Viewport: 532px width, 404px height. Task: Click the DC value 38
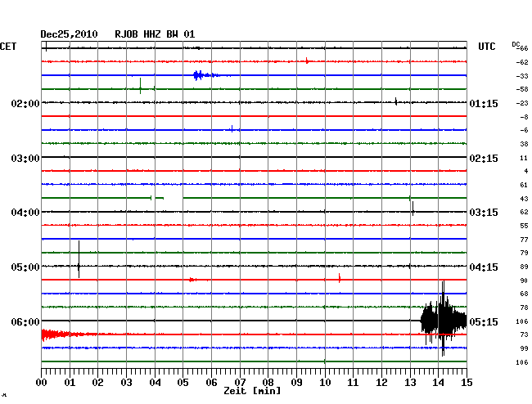point(524,144)
